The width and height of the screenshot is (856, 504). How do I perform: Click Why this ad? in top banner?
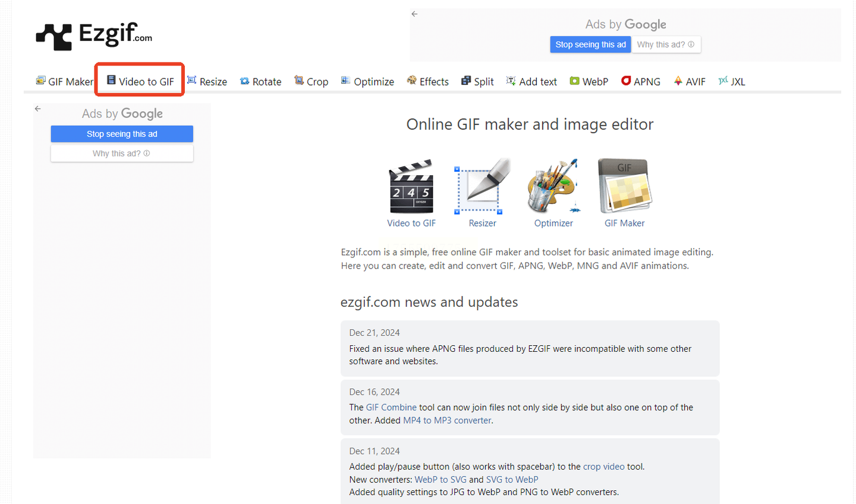[x=666, y=45]
